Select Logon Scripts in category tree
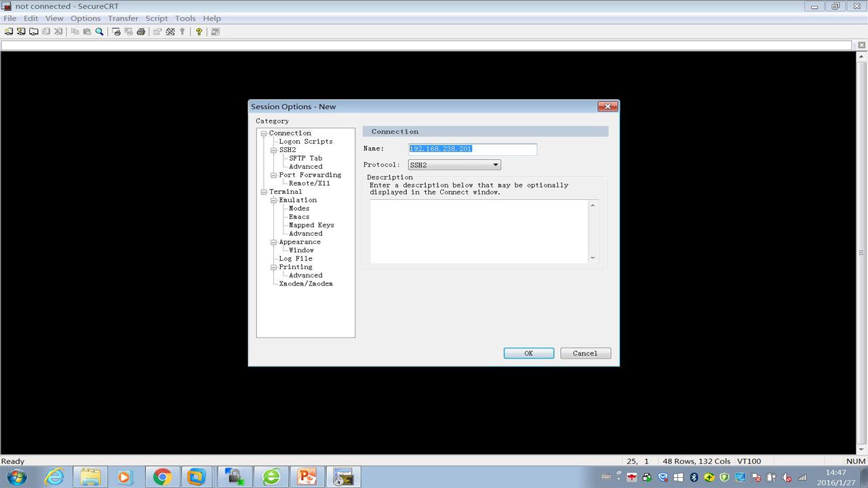The width and height of the screenshot is (868, 488). (x=306, y=142)
